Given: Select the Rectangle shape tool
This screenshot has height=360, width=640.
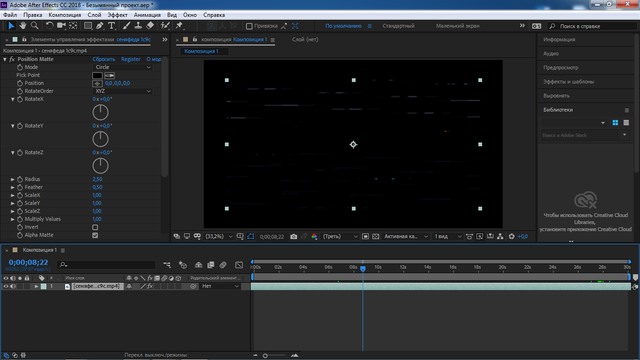Looking at the screenshot, I should (x=87, y=26).
